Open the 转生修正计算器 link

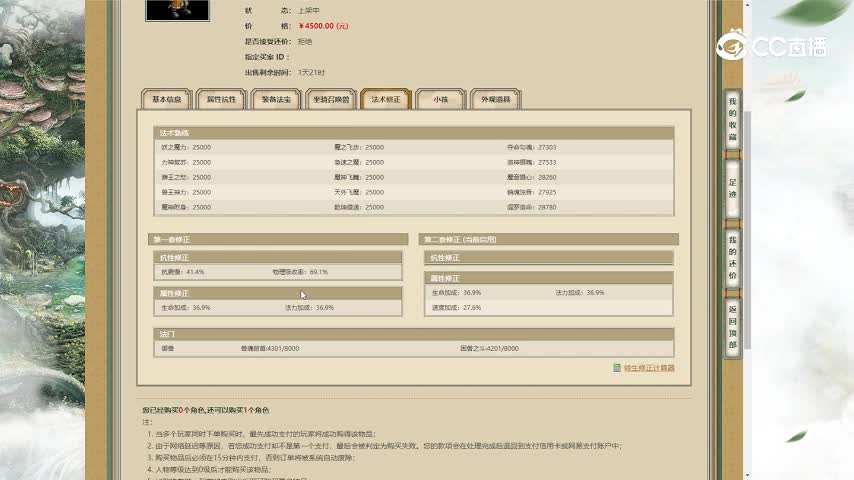point(649,368)
